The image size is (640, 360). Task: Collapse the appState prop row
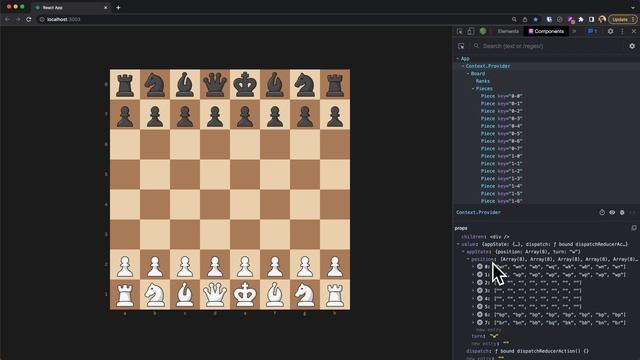pos(463,252)
